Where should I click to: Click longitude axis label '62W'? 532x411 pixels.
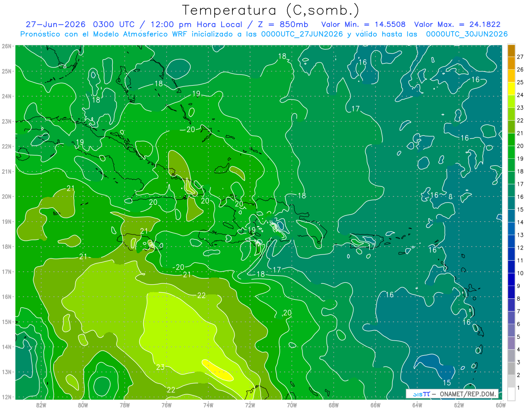(459, 405)
